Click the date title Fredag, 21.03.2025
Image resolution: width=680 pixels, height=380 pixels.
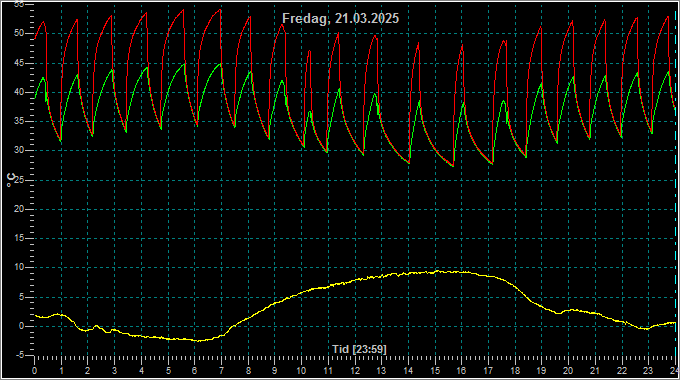(x=340, y=18)
